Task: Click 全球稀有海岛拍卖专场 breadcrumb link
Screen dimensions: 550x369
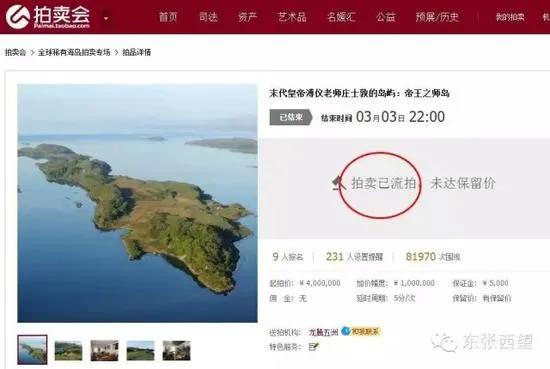Action: (74, 52)
